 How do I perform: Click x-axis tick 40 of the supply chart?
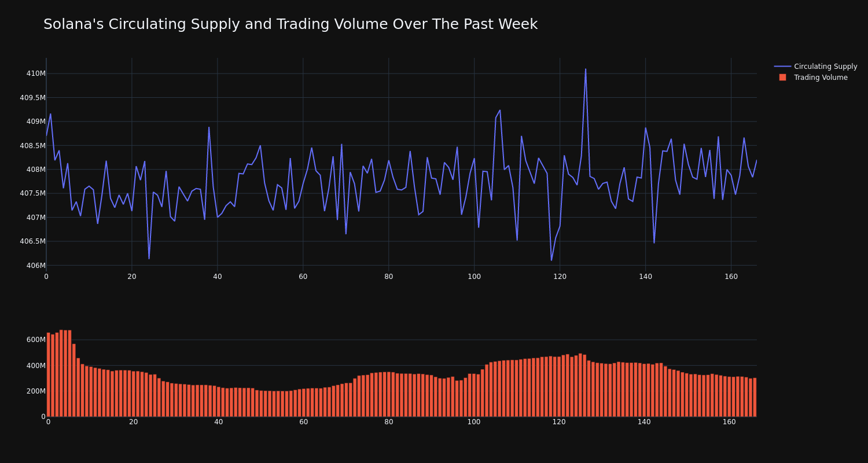tap(218, 277)
